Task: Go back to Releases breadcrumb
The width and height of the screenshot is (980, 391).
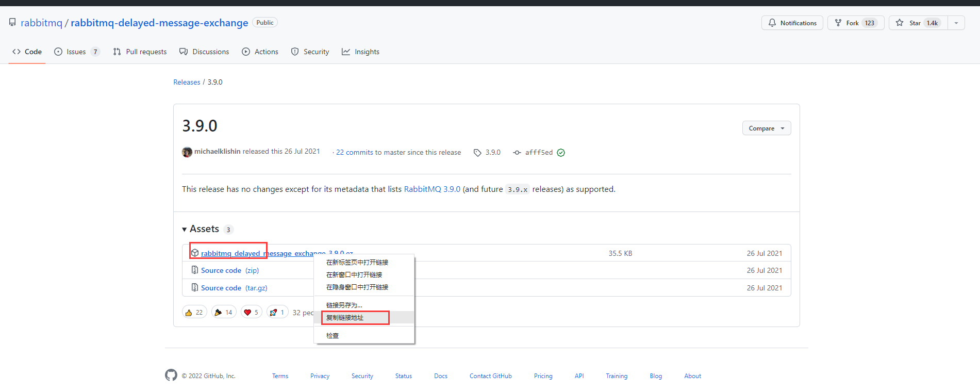Action: point(187,82)
